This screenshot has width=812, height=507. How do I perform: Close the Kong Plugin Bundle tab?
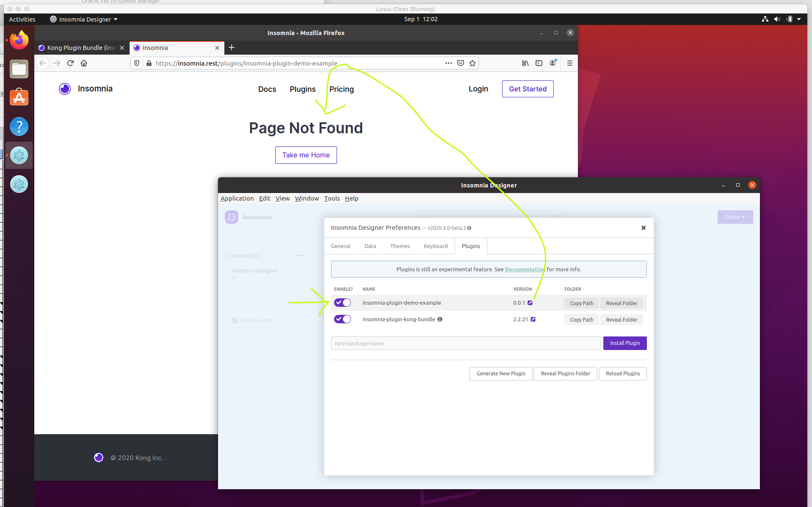122,48
